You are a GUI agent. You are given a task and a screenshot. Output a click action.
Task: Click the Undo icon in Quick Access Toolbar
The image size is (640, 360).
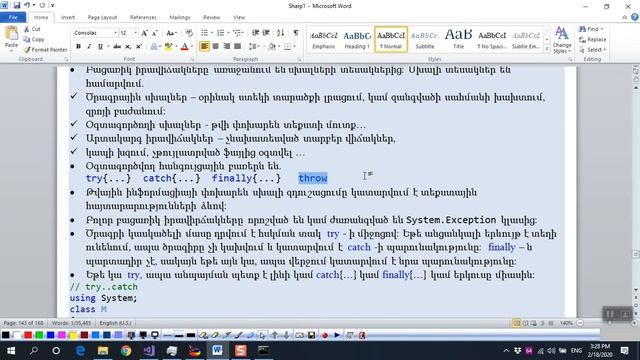pyautogui.click(x=27, y=6)
